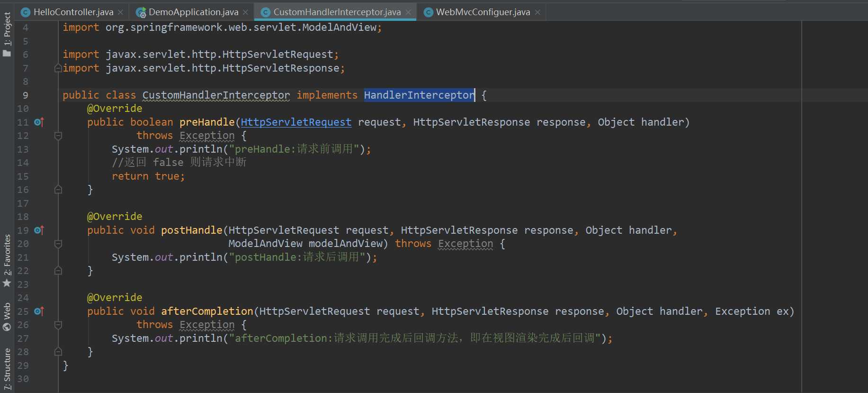Click the "return true;" statement
The height and width of the screenshot is (393, 868).
pyautogui.click(x=148, y=176)
